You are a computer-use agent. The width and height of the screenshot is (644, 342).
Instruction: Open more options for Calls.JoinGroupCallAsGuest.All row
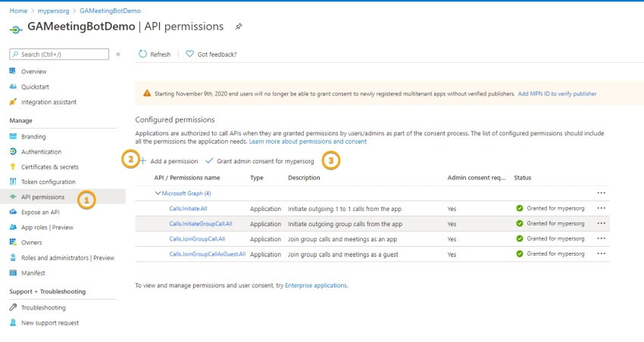(602, 253)
